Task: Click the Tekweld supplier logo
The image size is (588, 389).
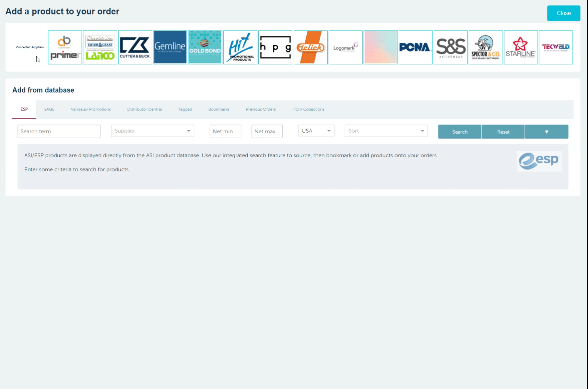Action: 556,47
